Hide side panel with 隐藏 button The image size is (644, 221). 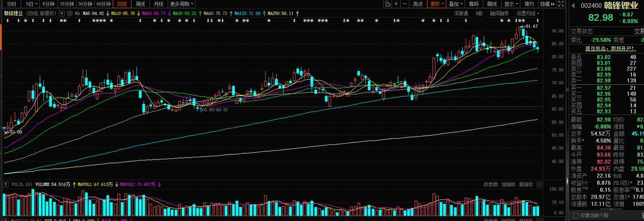click(547, 4)
